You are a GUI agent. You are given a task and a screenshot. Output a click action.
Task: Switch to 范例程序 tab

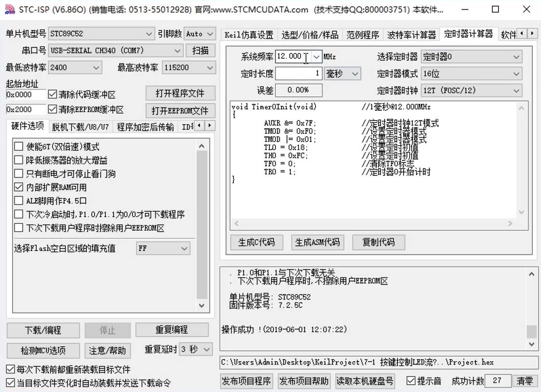(363, 35)
